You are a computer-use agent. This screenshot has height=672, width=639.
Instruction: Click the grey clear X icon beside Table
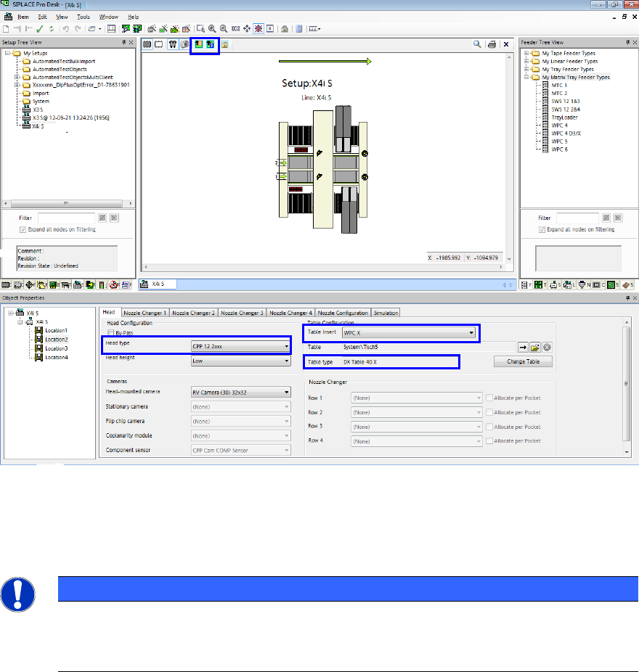click(547, 347)
